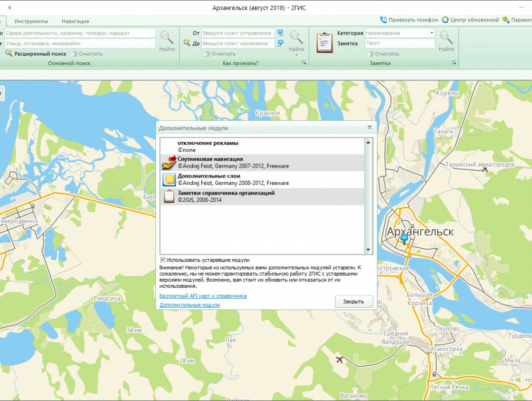Click the Исакогорка label on the map
The width and height of the screenshot is (532, 401).
[x=446, y=349]
